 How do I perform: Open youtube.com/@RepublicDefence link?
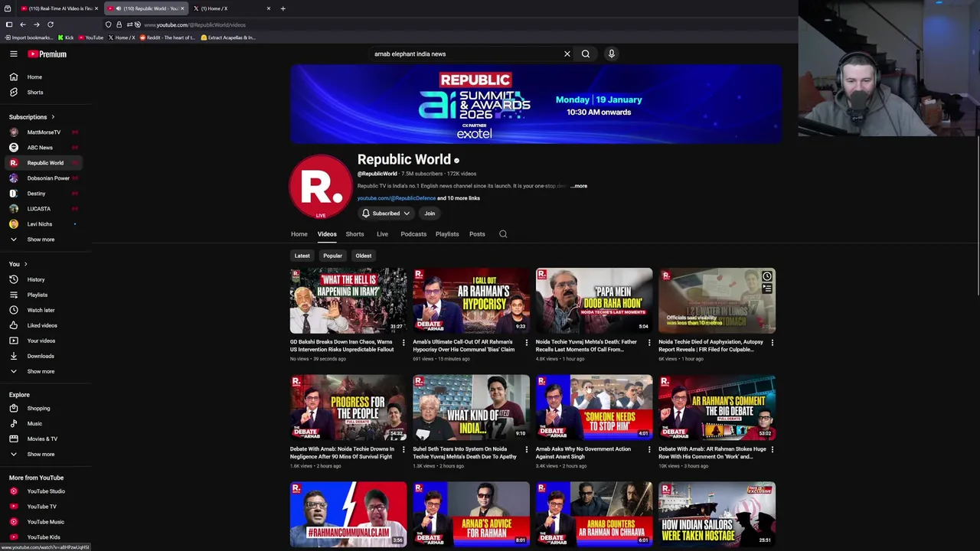(397, 198)
